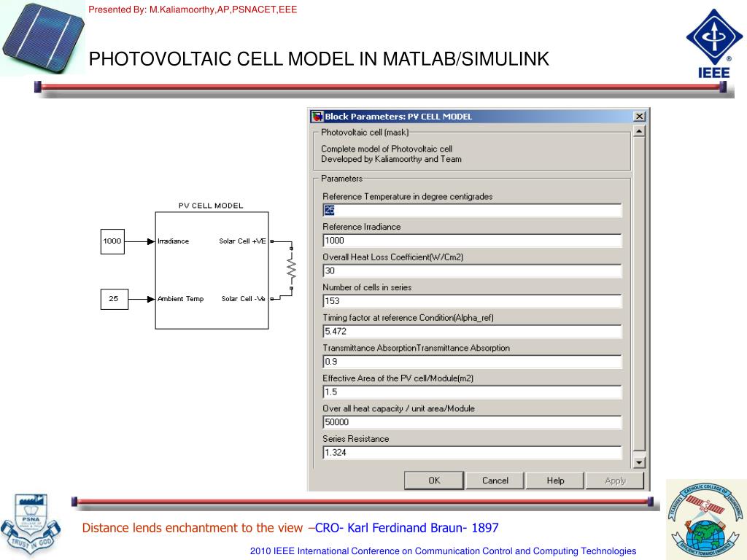Select the PV CELL MODEL block
747x560 pixels.
click(x=212, y=271)
